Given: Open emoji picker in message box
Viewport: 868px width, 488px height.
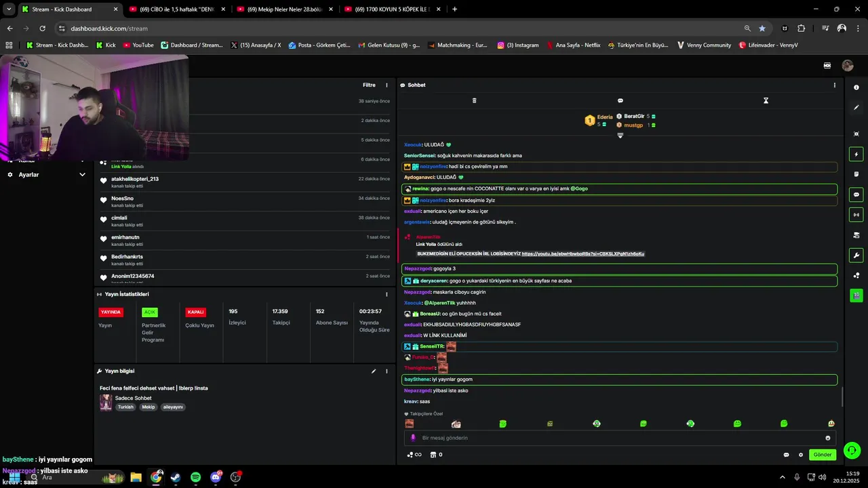Looking at the screenshot, I should (827, 438).
